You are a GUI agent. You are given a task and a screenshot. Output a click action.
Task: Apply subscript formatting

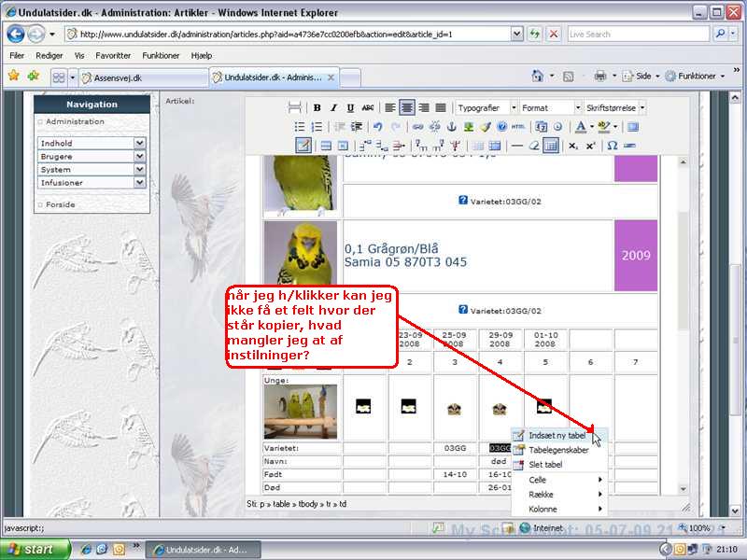(x=573, y=146)
